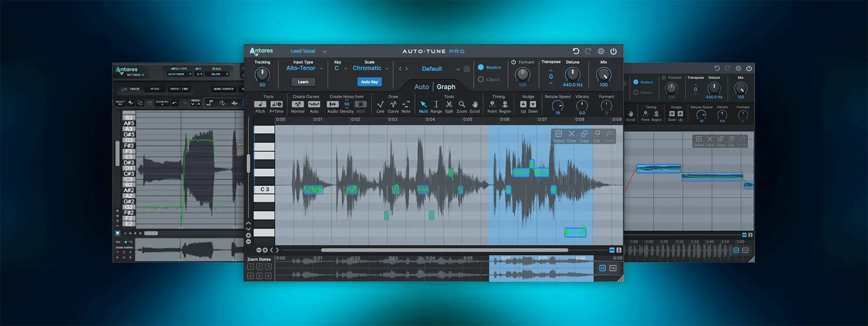Switch to the Graph tab

pos(446,87)
